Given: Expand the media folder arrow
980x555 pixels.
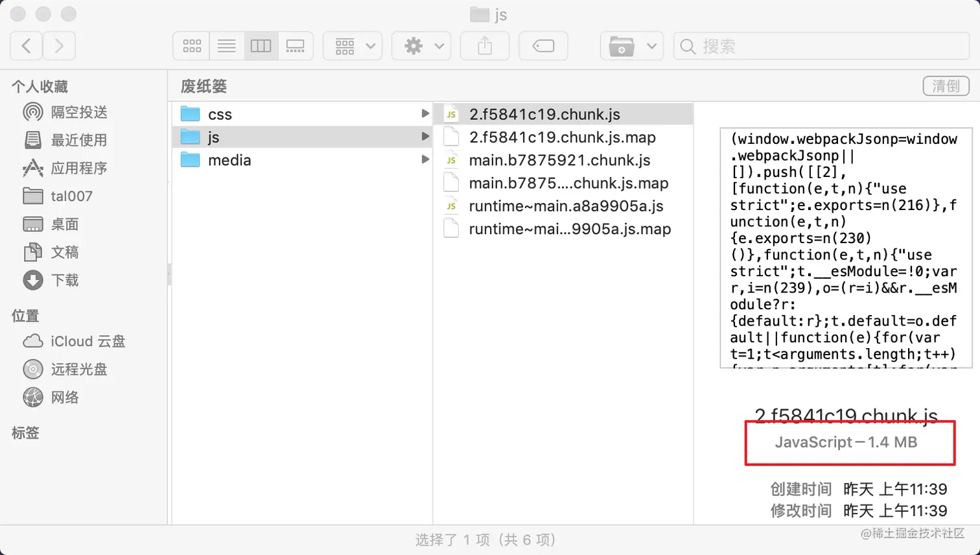Looking at the screenshot, I should pos(425,159).
